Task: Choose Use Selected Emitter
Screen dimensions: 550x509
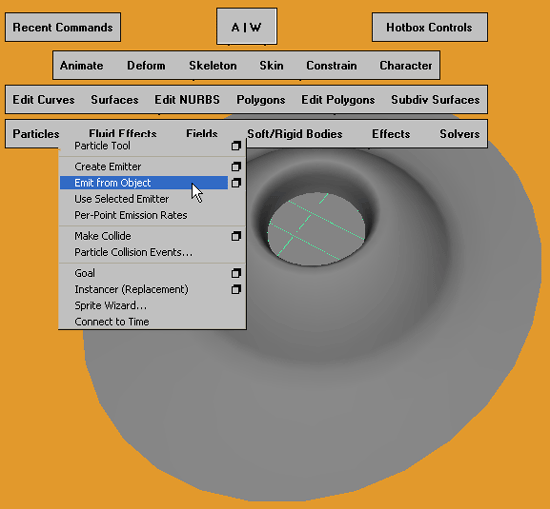Action: tap(122, 199)
